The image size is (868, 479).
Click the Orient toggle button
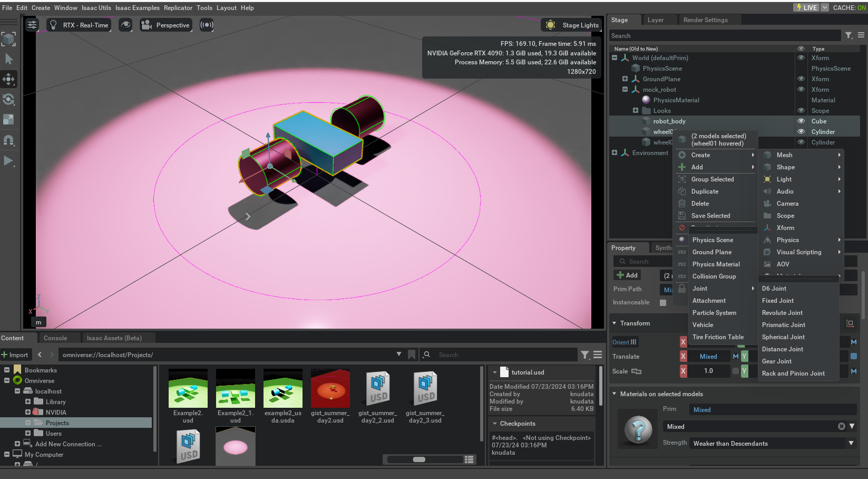click(x=625, y=342)
